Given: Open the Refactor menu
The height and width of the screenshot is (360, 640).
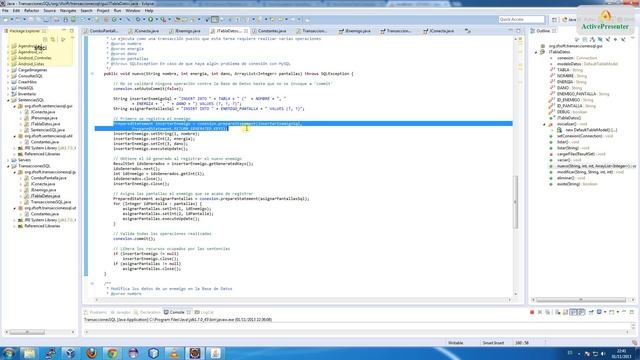Looking at the screenshot, I should [x=31, y=11].
